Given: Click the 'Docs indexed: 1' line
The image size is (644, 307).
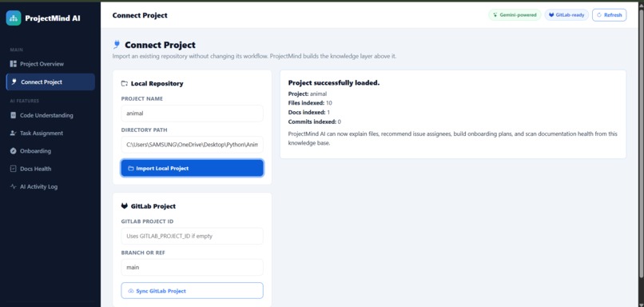Looking at the screenshot, I should coord(309,112).
